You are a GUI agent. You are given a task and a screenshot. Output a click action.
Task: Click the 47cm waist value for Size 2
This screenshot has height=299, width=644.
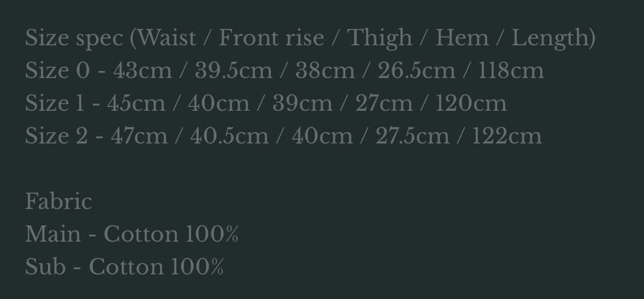coord(139,135)
